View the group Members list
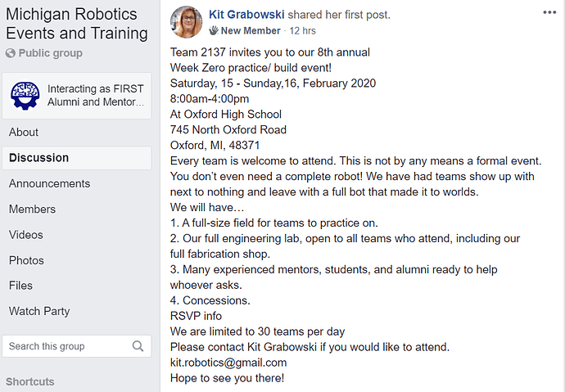The image size is (565, 392). tap(32, 210)
